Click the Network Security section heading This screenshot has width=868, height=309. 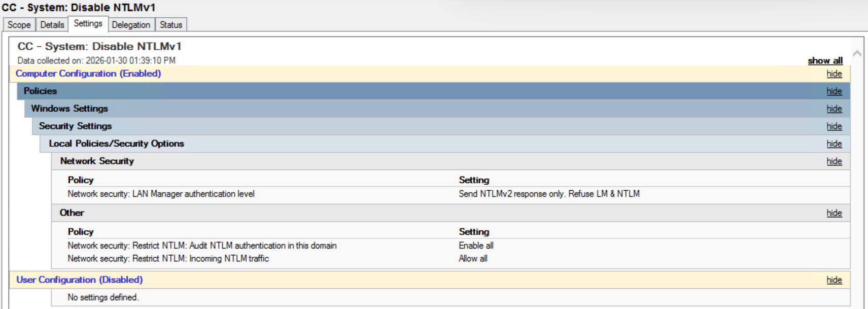click(x=97, y=161)
